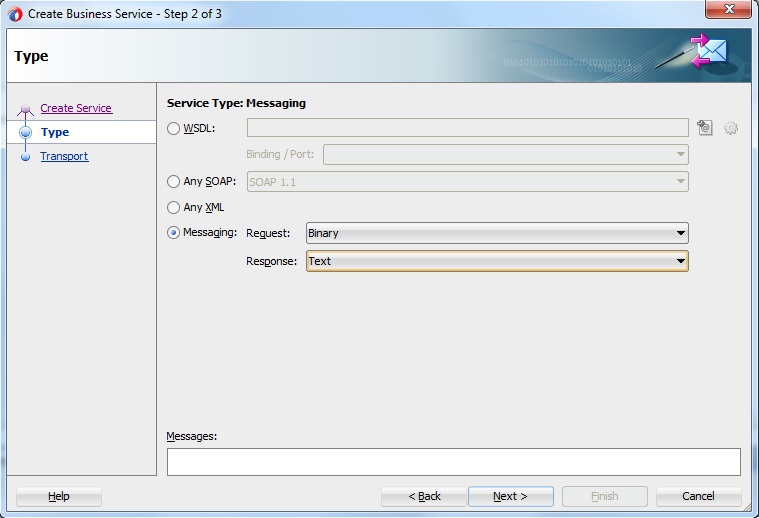The width and height of the screenshot is (759, 518).
Task: Click the Oracle app icon in title bar
Action: (15, 14)
